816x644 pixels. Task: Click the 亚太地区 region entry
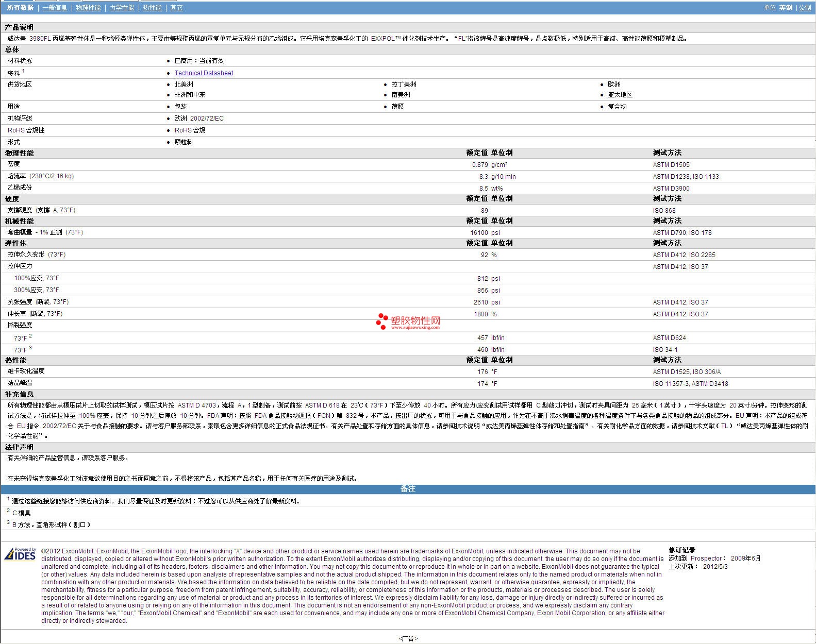(x=620, y=95)
